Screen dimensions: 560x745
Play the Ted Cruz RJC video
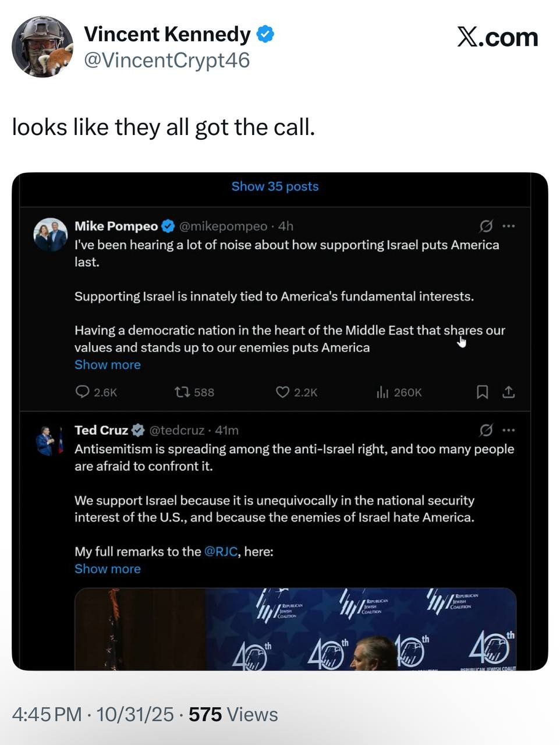click(x=296, y=629)
